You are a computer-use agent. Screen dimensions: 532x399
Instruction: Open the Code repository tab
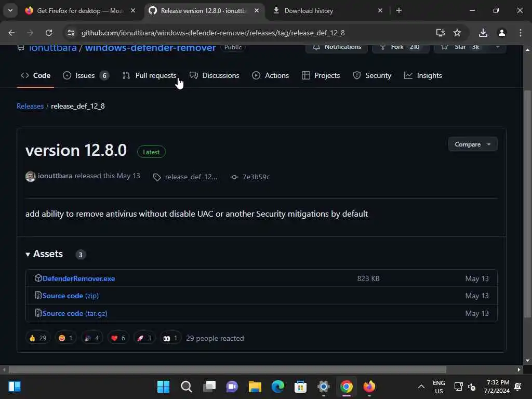(36, 76)
